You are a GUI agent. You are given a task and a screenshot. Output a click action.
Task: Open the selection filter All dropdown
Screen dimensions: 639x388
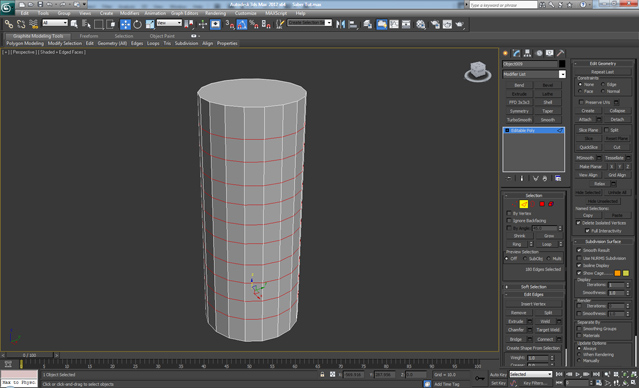55,23
